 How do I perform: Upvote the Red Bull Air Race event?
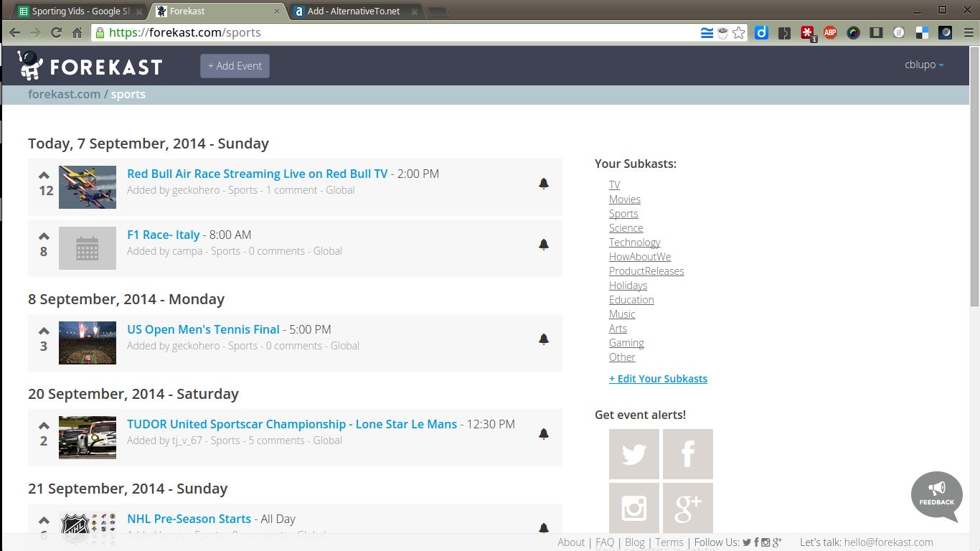[44, 176]
